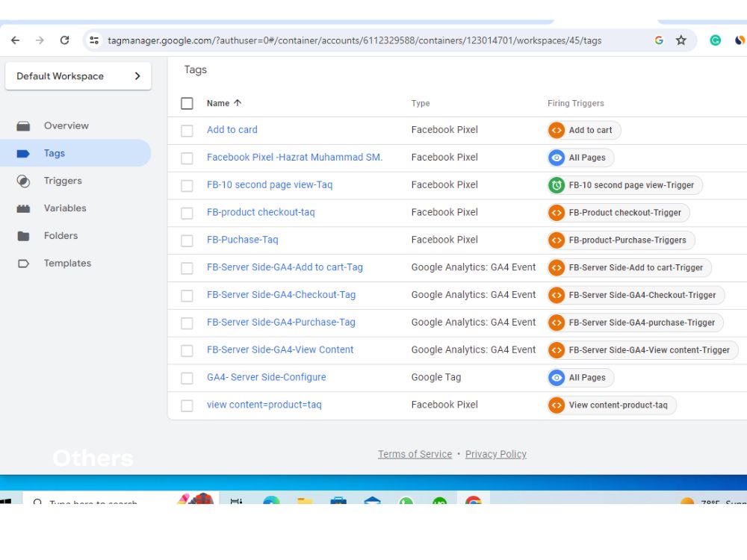Click eye icon of GA4 Server Side's All Pages trigger
The height and width of the screenshot is (560, 747).
tap(557, 378)
